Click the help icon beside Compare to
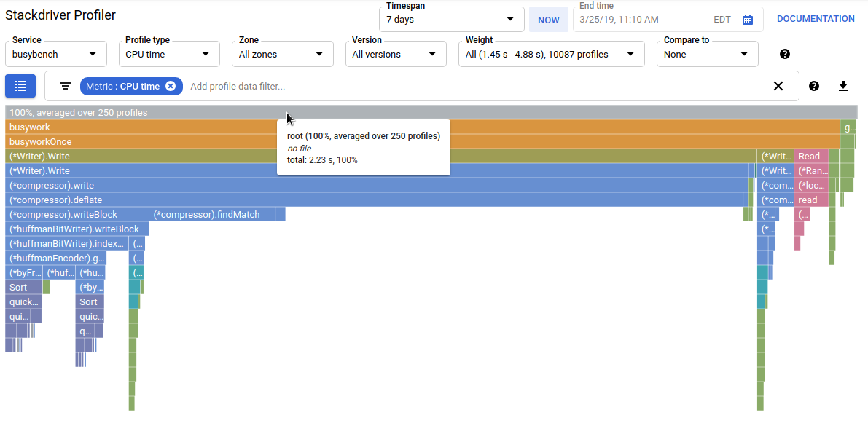Screen dimensions: 868x426 click(x=785, y=54)
